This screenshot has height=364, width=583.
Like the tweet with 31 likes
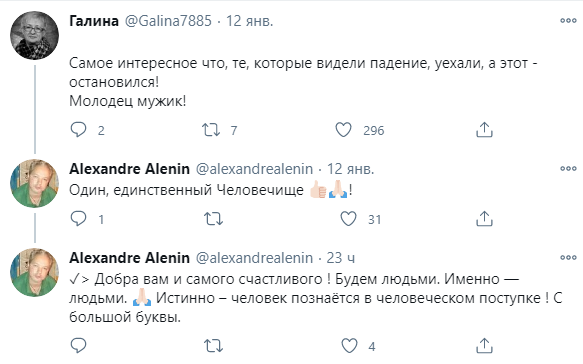348,219
